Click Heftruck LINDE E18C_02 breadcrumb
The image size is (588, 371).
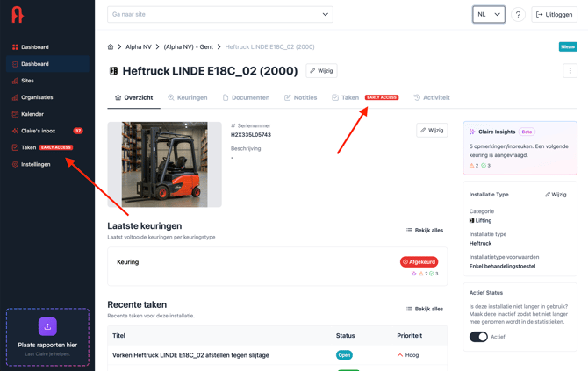coord(269,46)
